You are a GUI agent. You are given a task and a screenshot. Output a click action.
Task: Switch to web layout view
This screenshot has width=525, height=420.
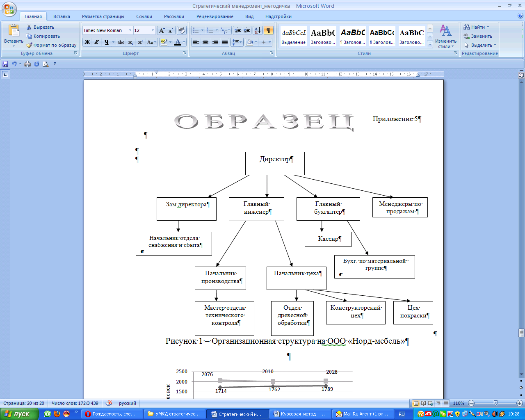431,403
